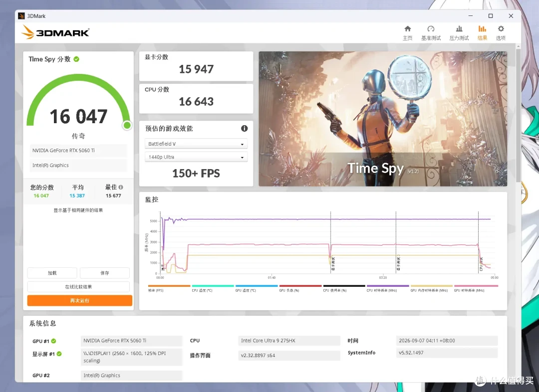Viewport: 539px width, 392px height.
Task: Open the Battlefield V game dropdown
Action: (x=196, y=144)
